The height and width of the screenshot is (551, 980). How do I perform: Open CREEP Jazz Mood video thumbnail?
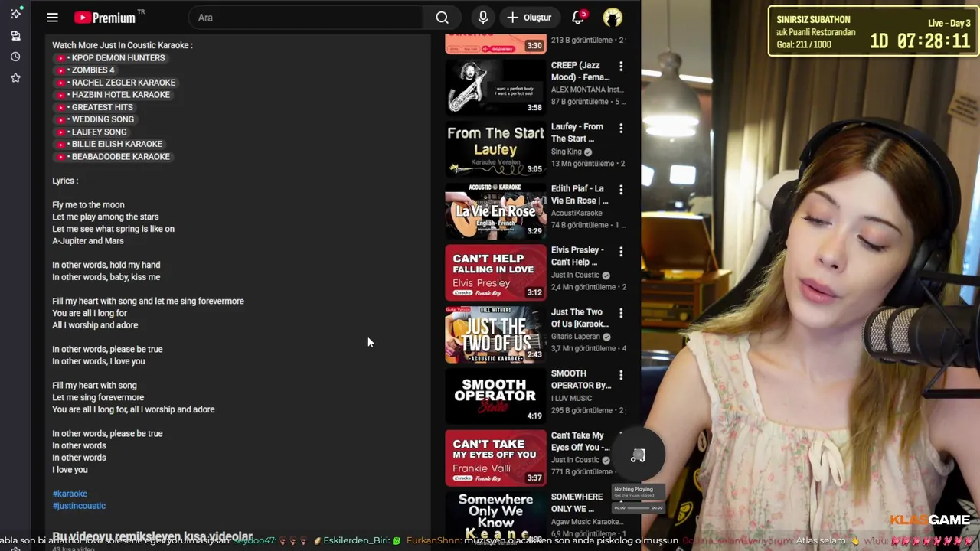tap(495, 87)
